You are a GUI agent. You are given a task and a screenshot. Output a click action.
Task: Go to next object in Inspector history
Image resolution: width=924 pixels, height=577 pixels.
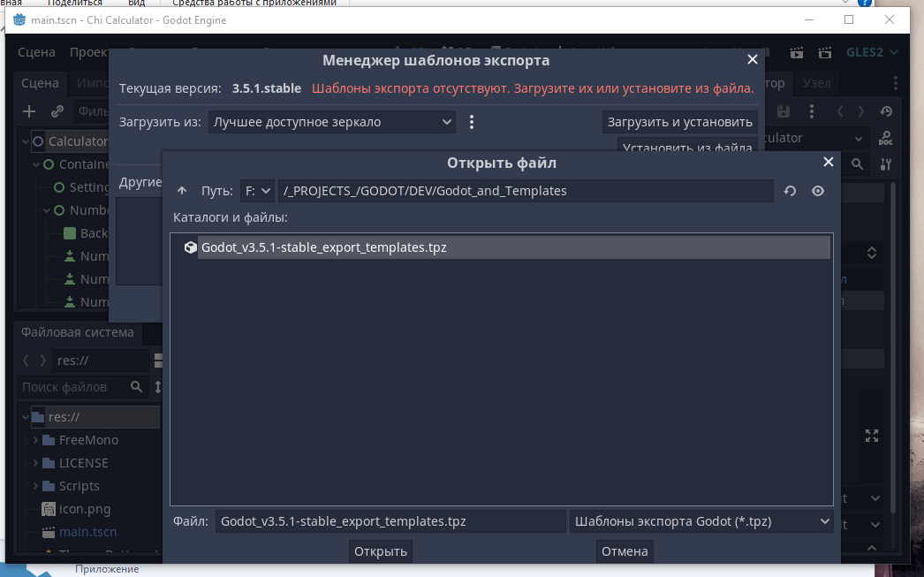pos(861,111)
